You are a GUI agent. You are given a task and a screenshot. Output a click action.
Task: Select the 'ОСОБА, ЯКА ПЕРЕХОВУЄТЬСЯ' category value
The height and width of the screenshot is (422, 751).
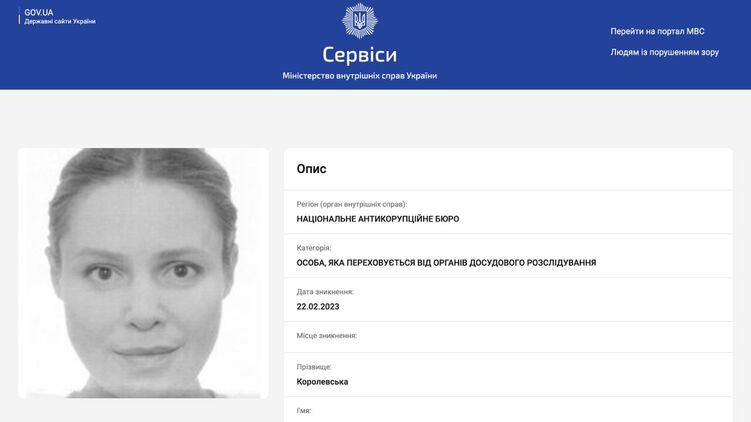[x=446, y=262]
